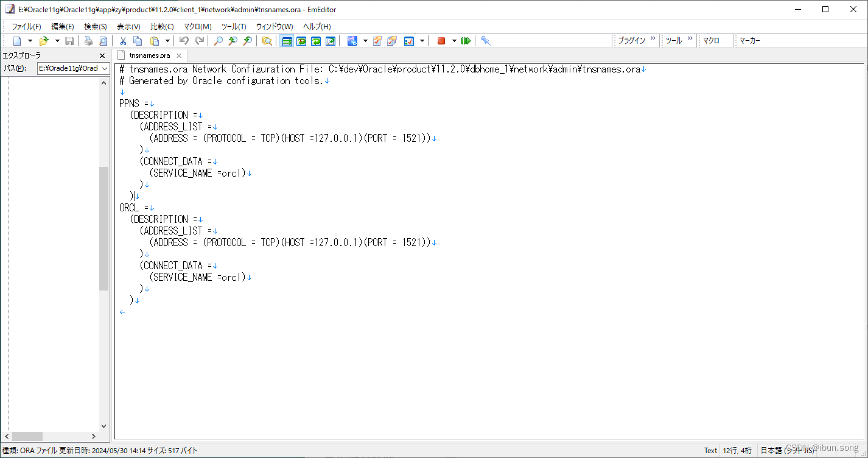Click the Select Configuration icon

click(352, 41)
